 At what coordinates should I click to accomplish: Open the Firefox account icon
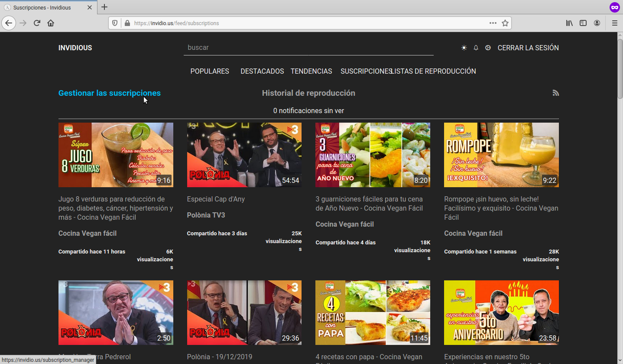coord(597,23)
